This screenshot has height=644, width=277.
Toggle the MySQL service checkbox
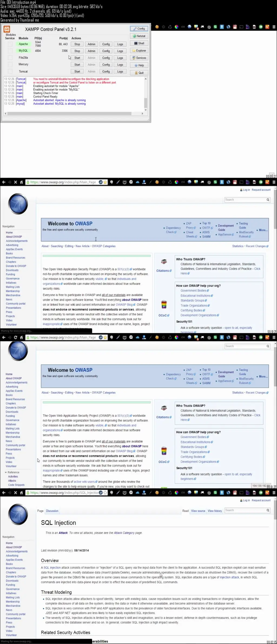click(10, 51)
